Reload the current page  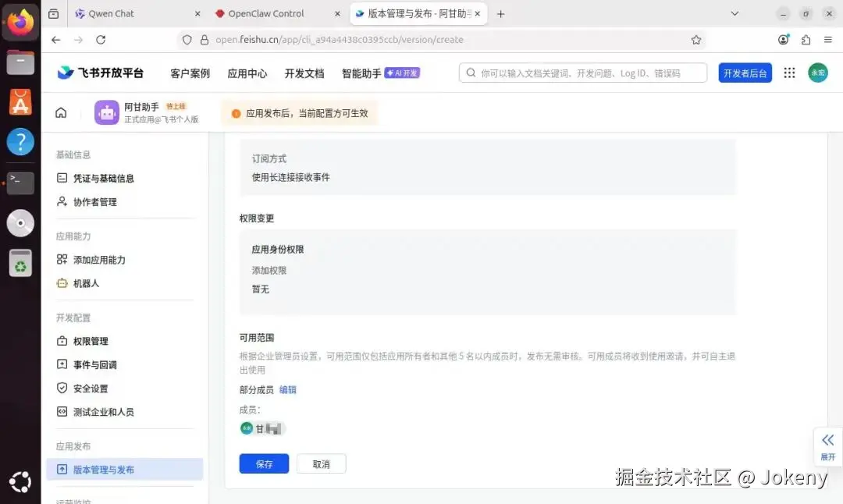[x=101, y=40]
